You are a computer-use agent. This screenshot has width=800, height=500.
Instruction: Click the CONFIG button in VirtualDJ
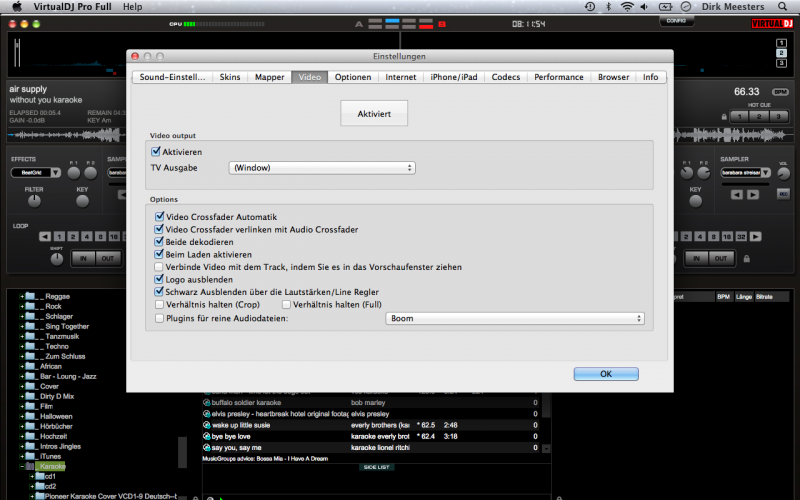point(676,21)
